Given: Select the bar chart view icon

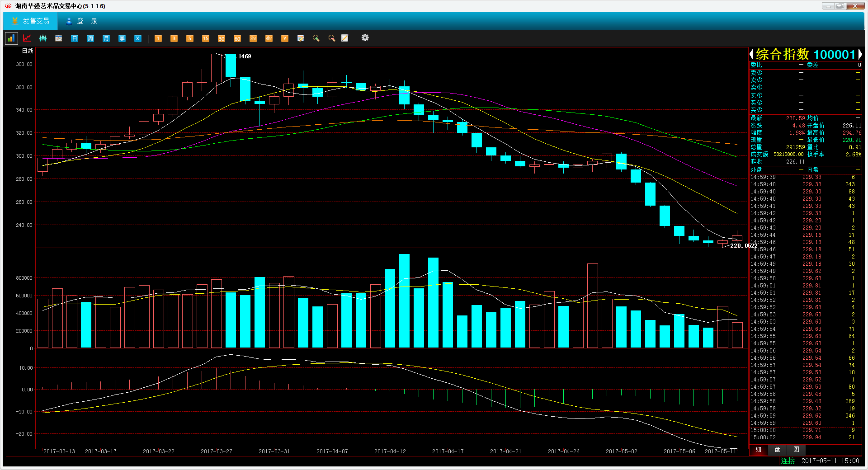Looking at the screenshot, I should pos(11,38).
